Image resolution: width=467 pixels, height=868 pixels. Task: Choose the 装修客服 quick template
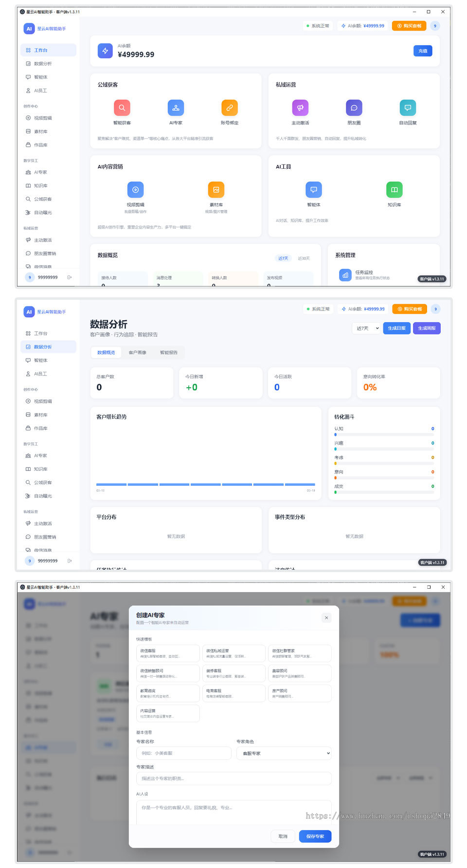pyautogui.click(x=234, y=673)
